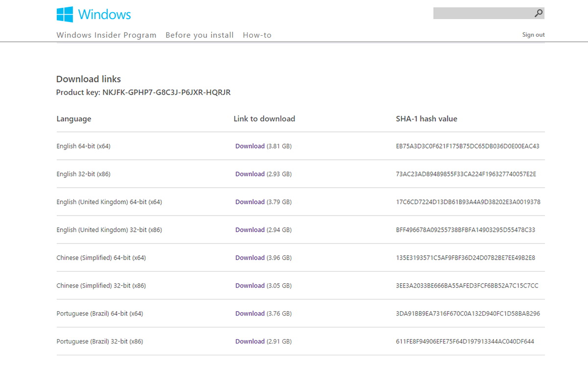588x392 pixels.
Task: Download Chinese (Simplified) 64-bit ISO
Action: coord(250,258)
